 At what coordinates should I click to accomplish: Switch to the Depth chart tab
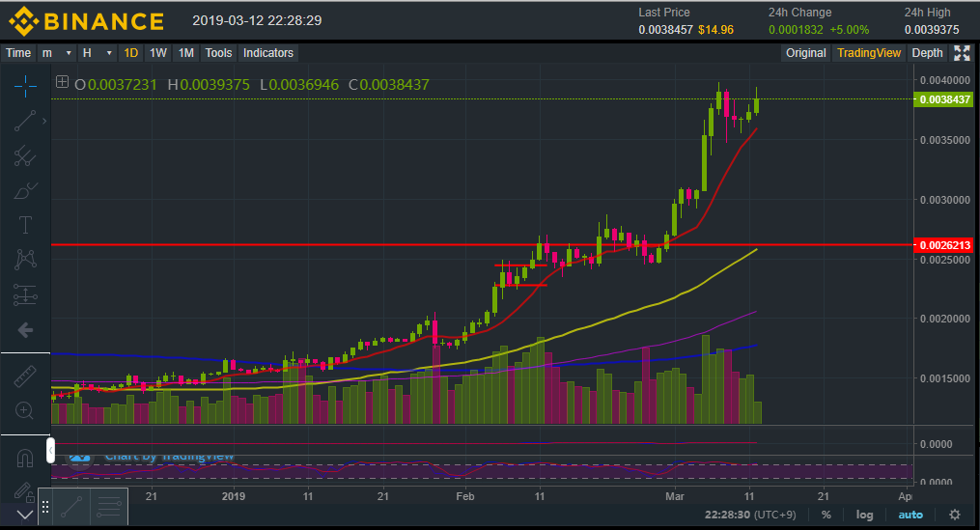point(927,53)
